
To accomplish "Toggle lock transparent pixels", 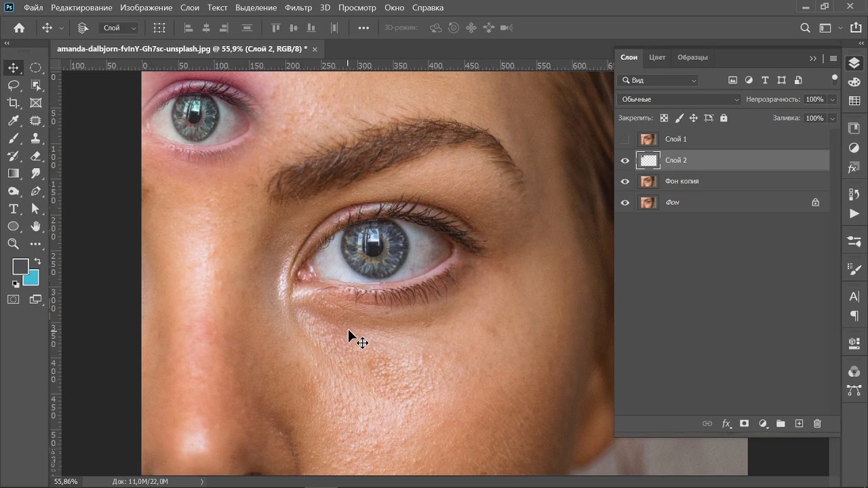I will click(x=664, y=118).
